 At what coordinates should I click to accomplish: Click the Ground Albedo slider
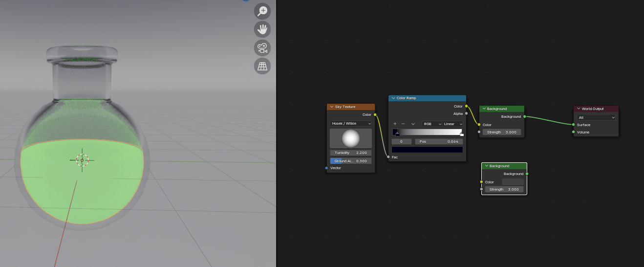[350, 161]
